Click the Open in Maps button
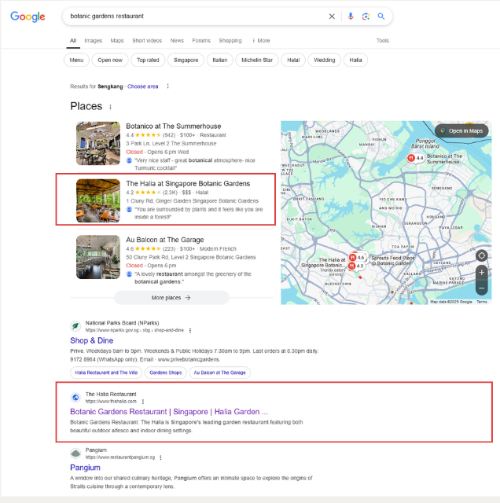500x503 pixels. coord(462,131)
